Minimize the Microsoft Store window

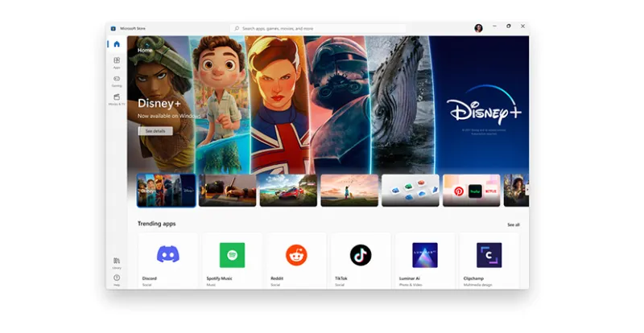(x=494, y=26)
